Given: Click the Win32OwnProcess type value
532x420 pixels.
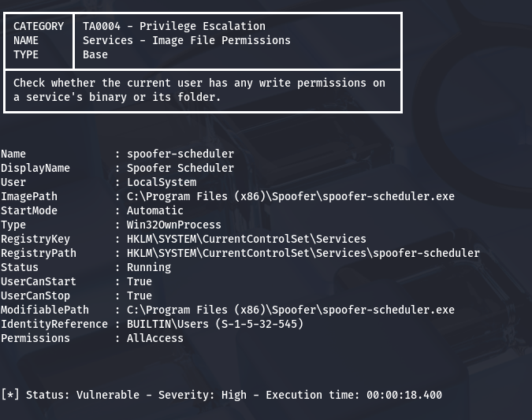Looking at the screenshot, I should coord(173,225).
